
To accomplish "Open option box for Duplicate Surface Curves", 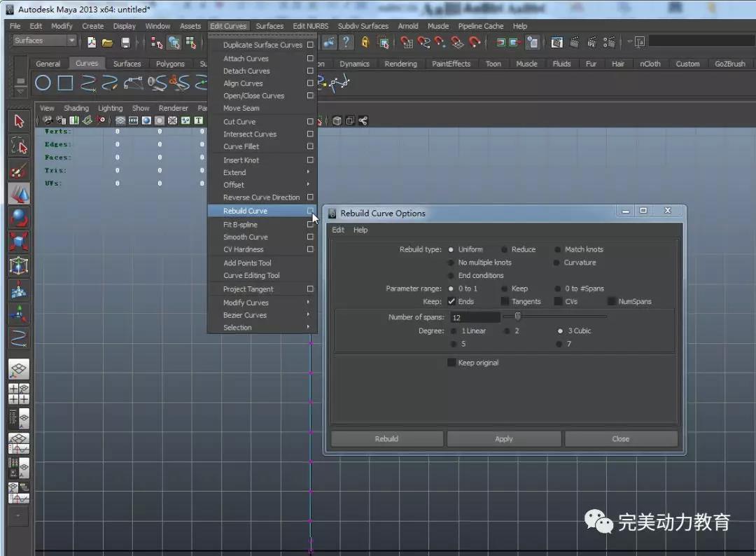I will (x=310, y=45).
